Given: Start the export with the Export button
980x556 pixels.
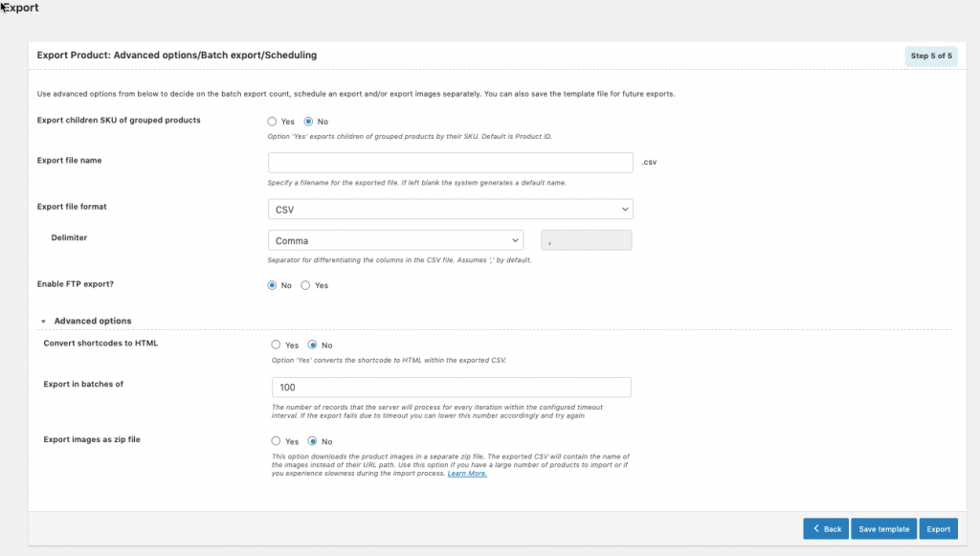Looking at the screenshot, I should [x=938, y=528].
